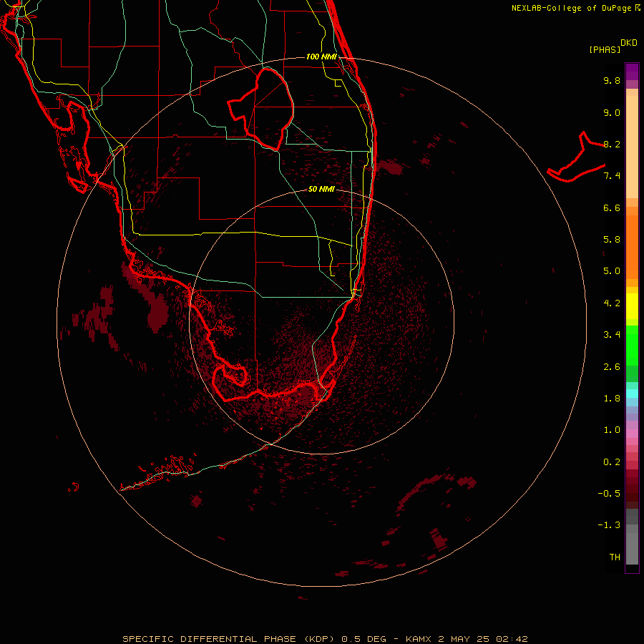
Task: Click the 0.5 DEG elevation text in the caption
Action: [364, 639]
